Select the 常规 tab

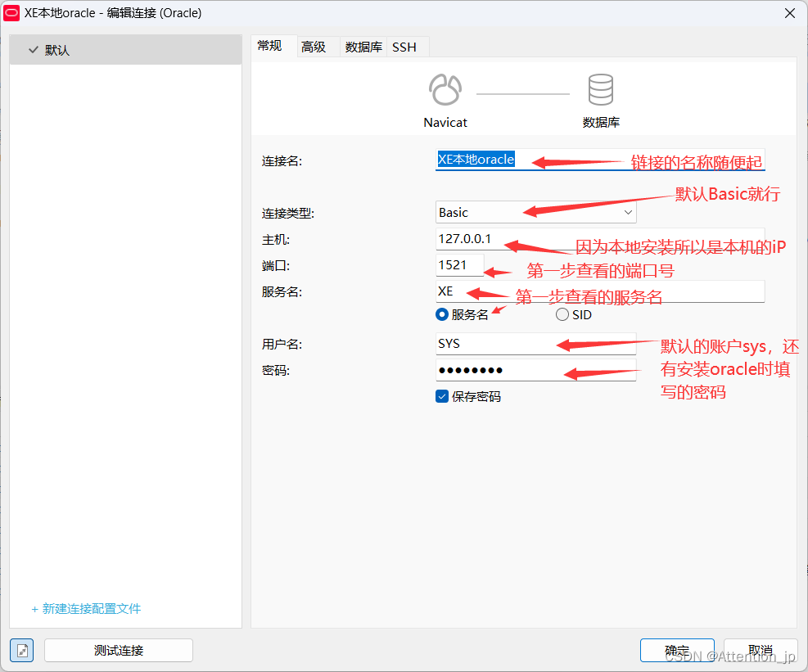tap(271, 47)
